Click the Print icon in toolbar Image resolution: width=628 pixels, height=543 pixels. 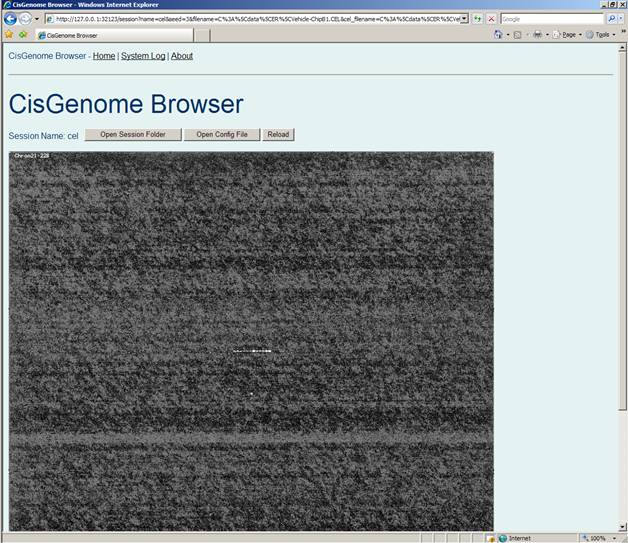(x=537, y=35)
